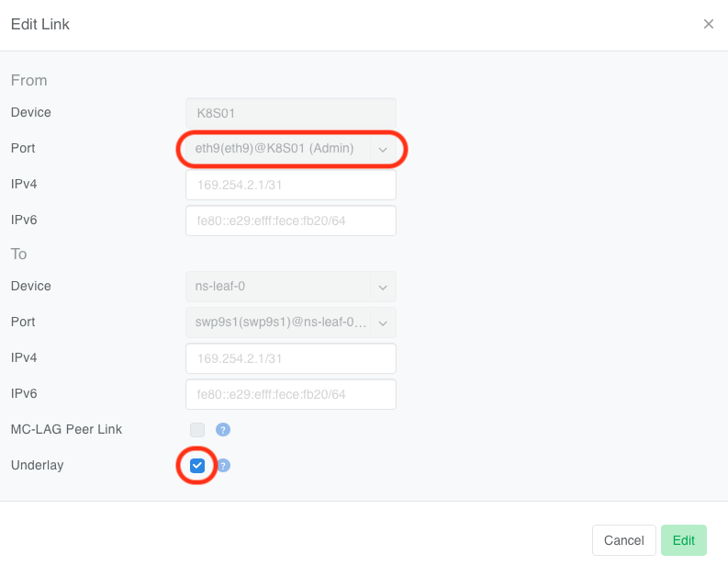Viewport: 728px width, 577px height.
Task: Click the MC-LAG Peer Link label
Action: [66, 429]
